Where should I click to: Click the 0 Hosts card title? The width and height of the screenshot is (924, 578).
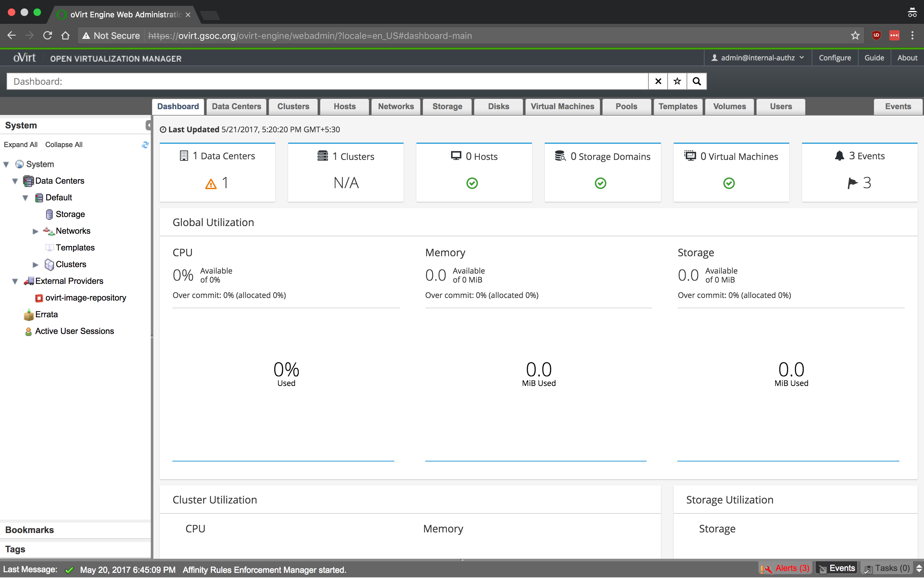(482, 156)
